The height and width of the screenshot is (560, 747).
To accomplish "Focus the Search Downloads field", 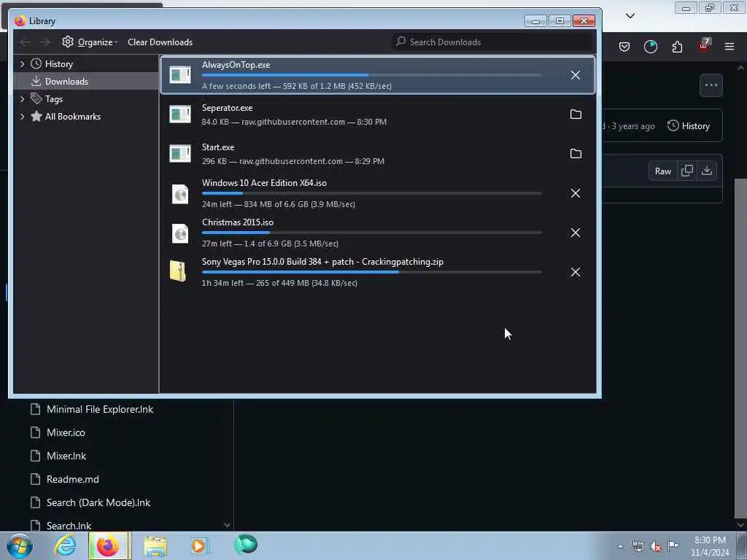I will pyautogui.click(x=494, y=42).
